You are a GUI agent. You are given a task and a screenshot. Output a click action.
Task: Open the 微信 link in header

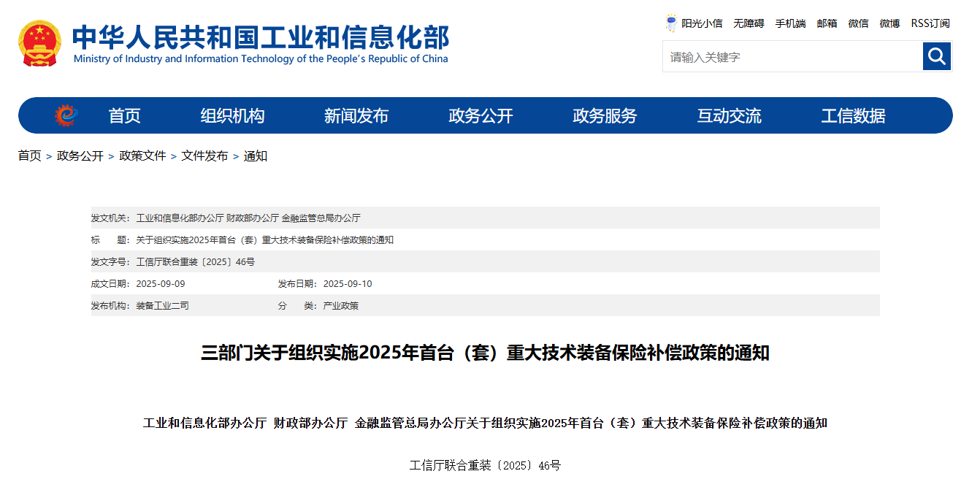[x=858, y=23]
